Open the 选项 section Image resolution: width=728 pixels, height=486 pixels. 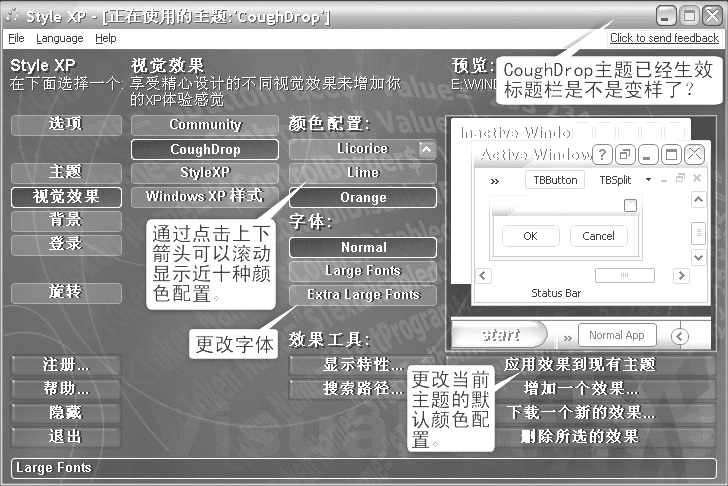(x=66, y=124)
